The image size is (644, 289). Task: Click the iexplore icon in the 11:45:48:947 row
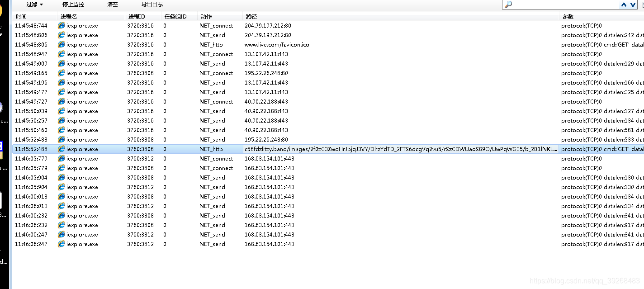coord(62,54)
